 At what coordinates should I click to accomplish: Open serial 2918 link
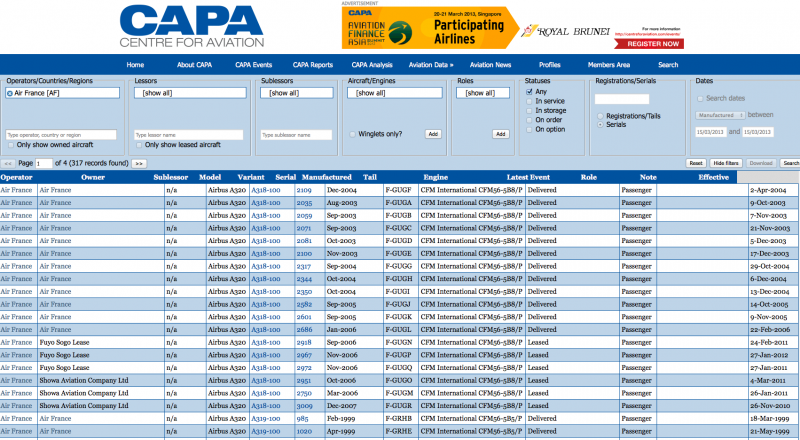304,343
